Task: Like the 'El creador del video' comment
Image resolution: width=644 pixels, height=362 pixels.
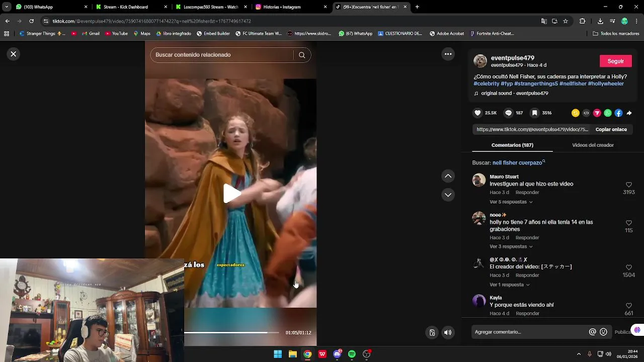Action: coord(628,267)
